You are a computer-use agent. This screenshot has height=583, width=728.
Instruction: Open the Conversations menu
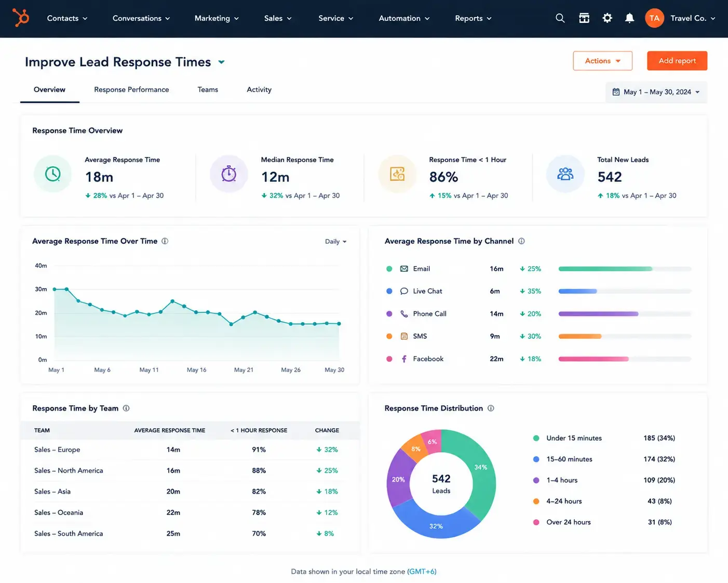[x=141, y=18]
